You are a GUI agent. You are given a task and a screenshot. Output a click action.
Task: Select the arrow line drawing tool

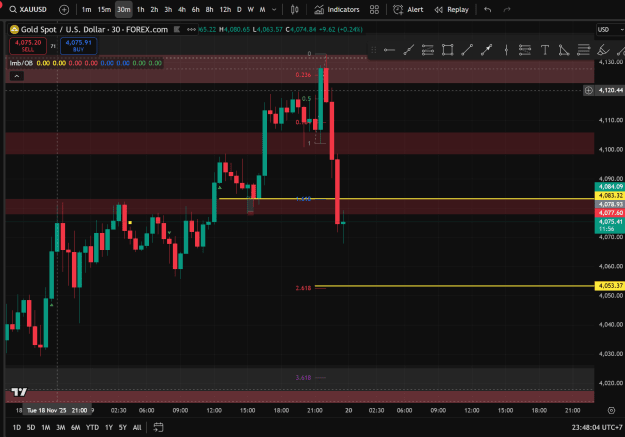486,50
